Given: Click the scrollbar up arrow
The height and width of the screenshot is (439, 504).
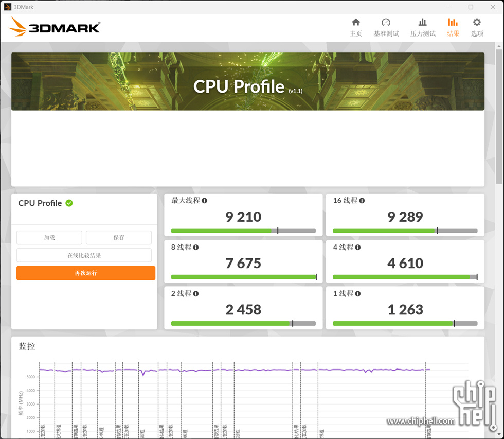Looking at the screenshot, I should pos(499,46).
